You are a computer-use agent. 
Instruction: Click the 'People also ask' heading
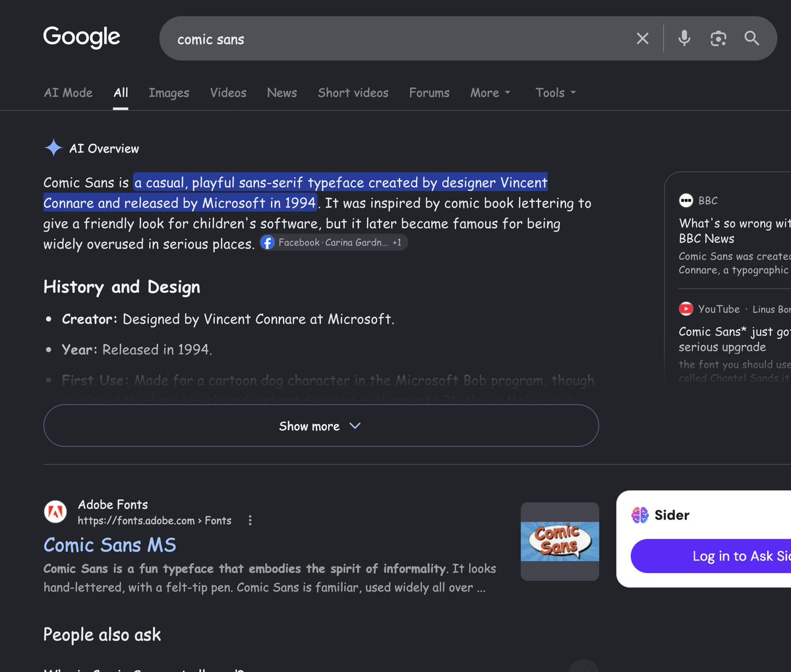pos(102,634)
